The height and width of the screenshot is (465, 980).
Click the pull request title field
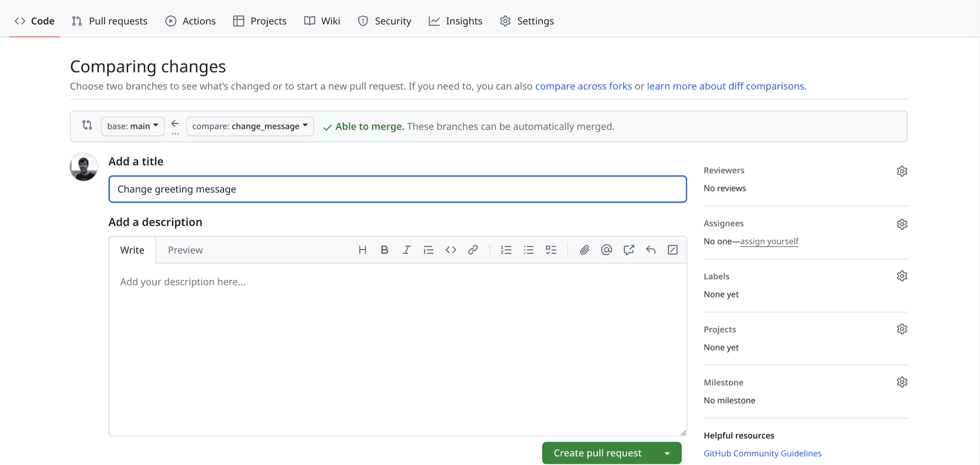(397, 189)
